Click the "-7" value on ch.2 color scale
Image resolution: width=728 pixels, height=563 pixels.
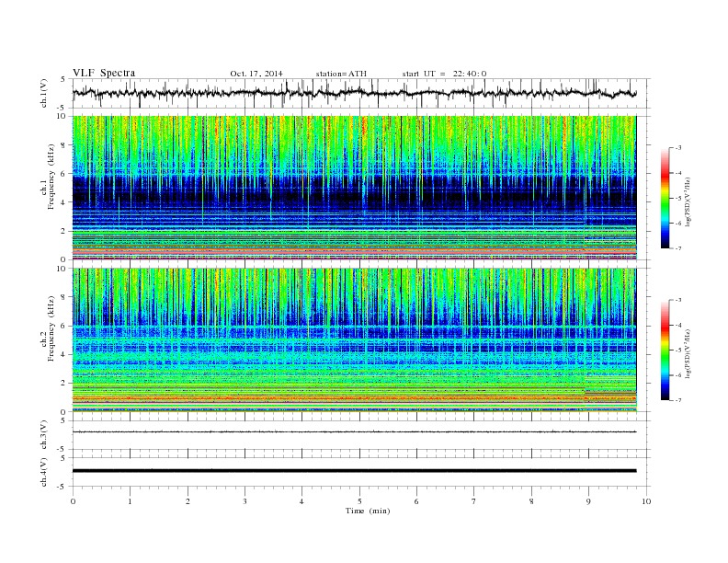[x=677, y=400]
